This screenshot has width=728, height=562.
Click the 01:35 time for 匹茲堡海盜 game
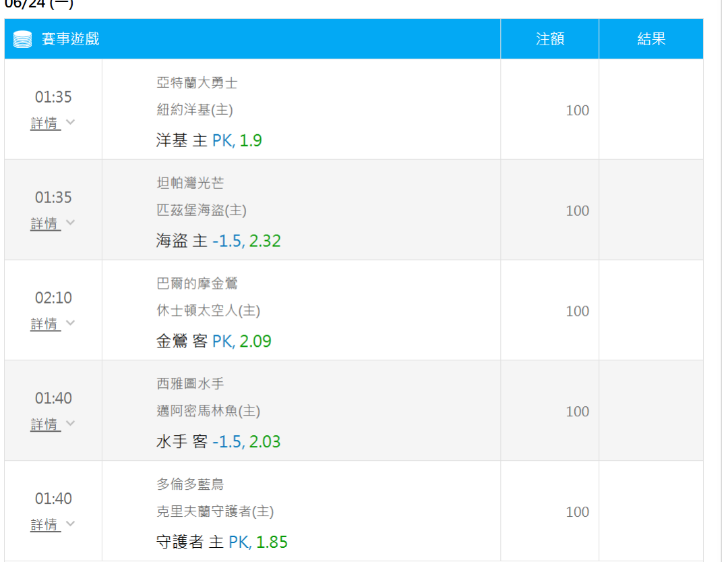pyautogui.click(x=53, y=198)
